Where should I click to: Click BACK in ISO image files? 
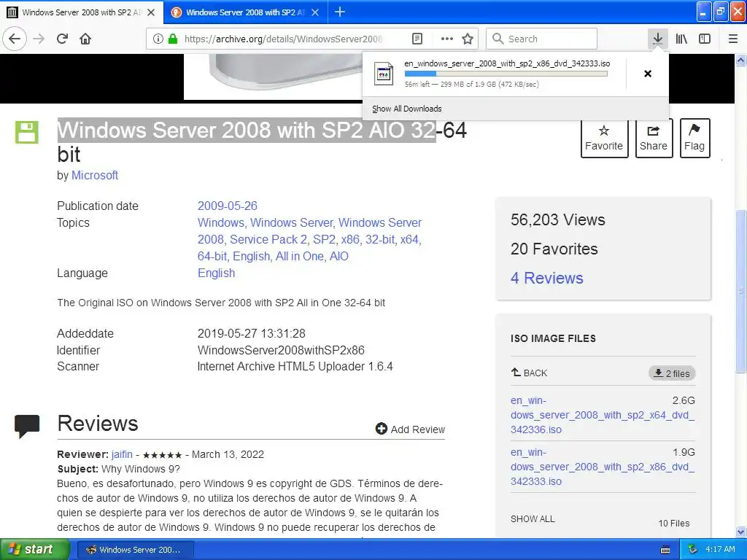pyautogui.click(x=530, y=373)
